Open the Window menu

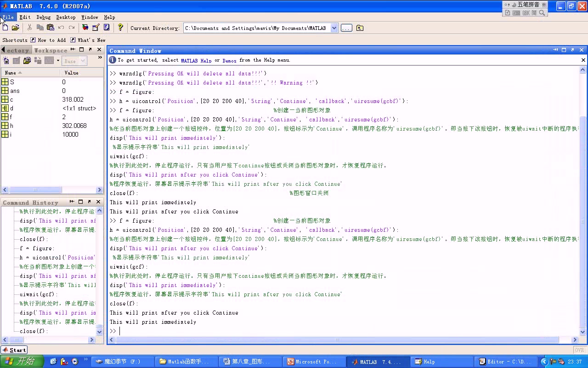click(x=90, y=17)
